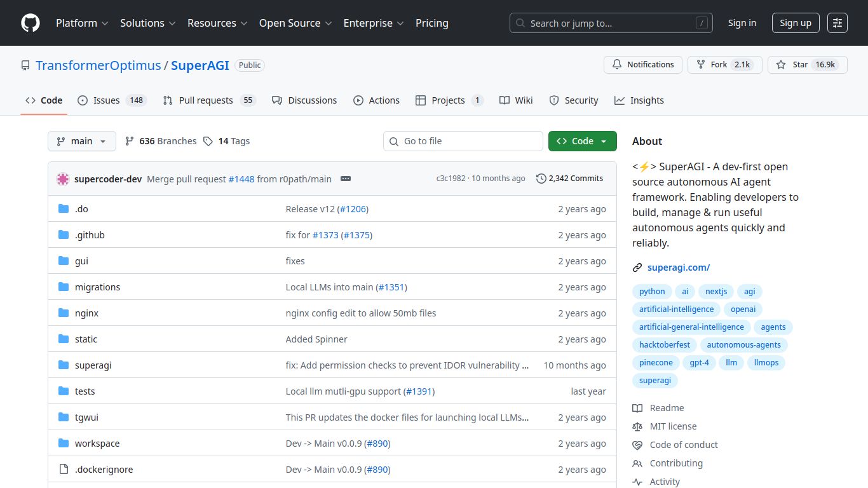The width and height of the screenshot is (868, 488).
Task: Switch to the Pull requests tab
Action: tap(208, 100)
